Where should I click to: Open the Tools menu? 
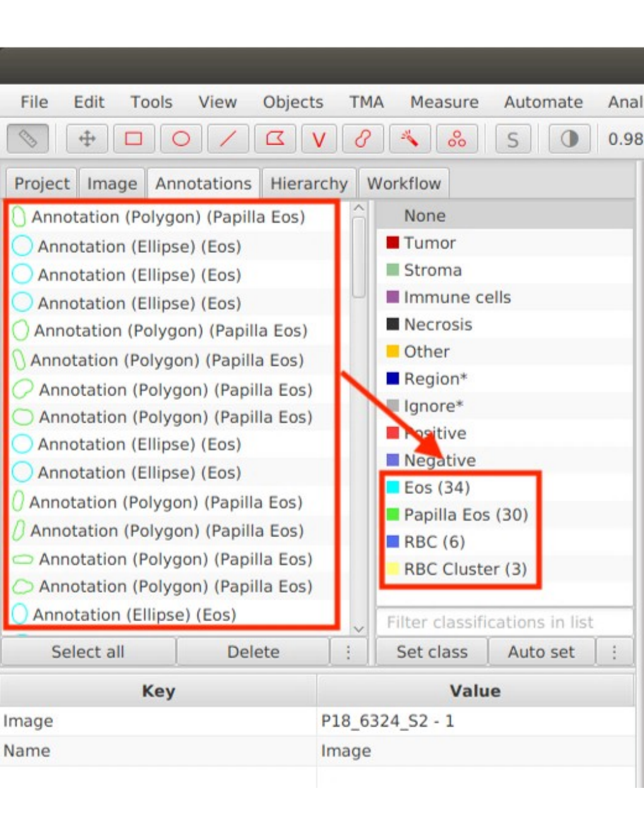pyautogui.click(x=152, y=102)
